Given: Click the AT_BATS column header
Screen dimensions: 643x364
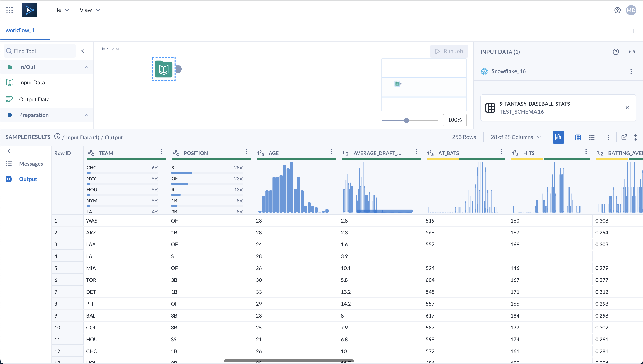Looking at the screenshot, I should tap(448, 153).
